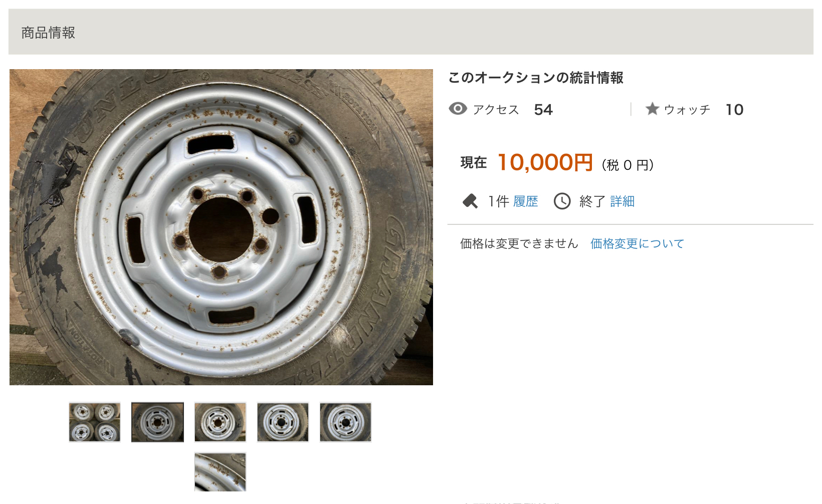The image size is (822, 504).
Task: Click the 商品情報 section header
Action: (x=48, y=33)
